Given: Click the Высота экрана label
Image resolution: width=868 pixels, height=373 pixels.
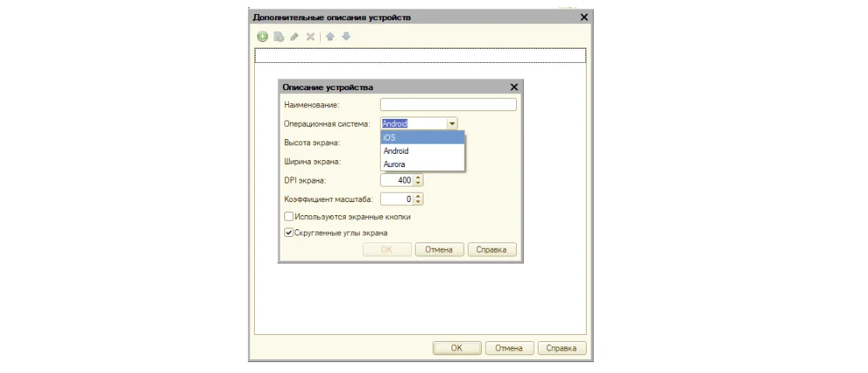Looking at the screenshot, I should [312, 143].
